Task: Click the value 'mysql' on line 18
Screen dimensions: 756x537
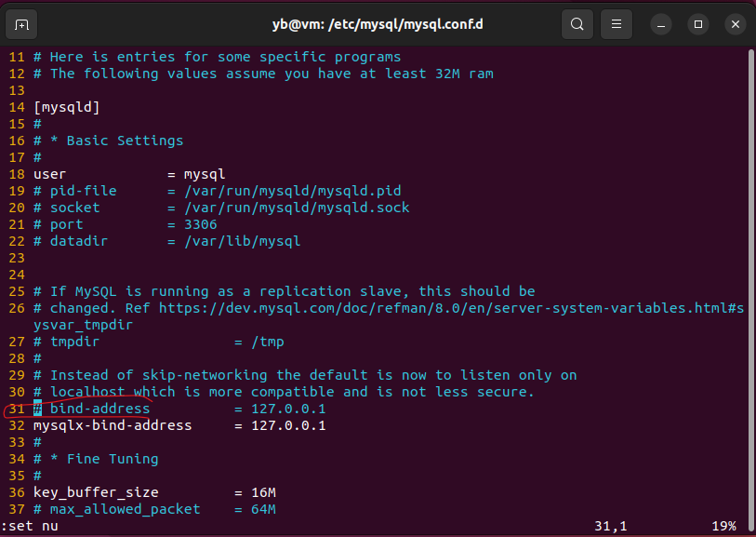Action: click(x=205, y=174)
